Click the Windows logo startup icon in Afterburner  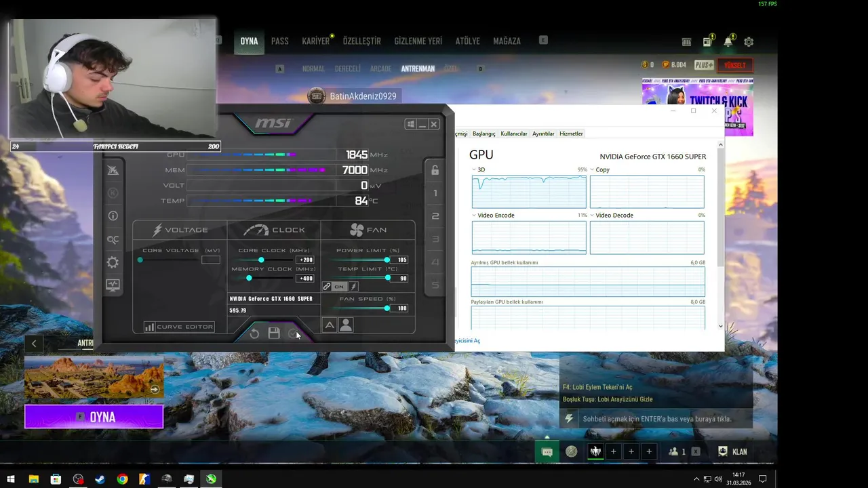point(410,124)
